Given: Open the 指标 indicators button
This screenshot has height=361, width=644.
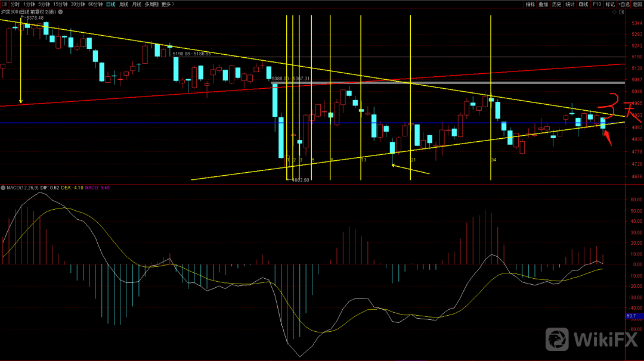Looking at the screenshot, I should pyautogui.click(x=530, y=4).
